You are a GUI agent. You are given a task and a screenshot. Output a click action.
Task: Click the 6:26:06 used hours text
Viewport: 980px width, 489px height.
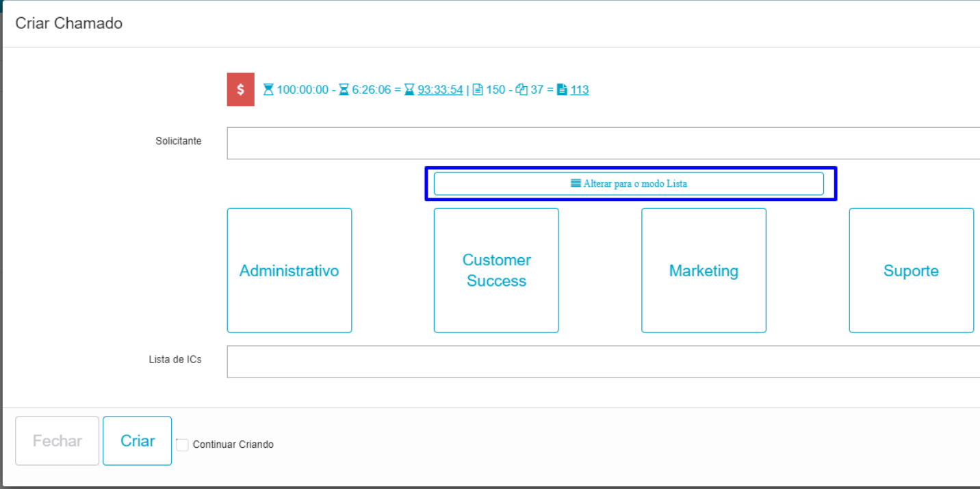coord(372,90)
